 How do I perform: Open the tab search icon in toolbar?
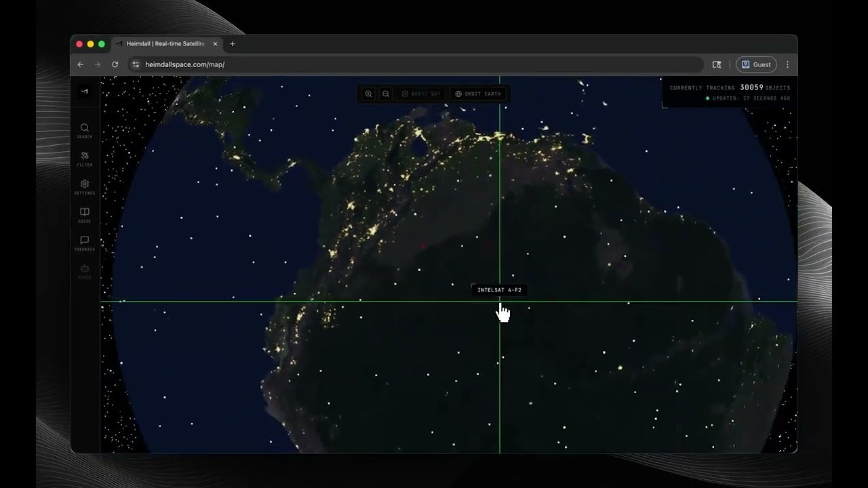pos(717,64)
